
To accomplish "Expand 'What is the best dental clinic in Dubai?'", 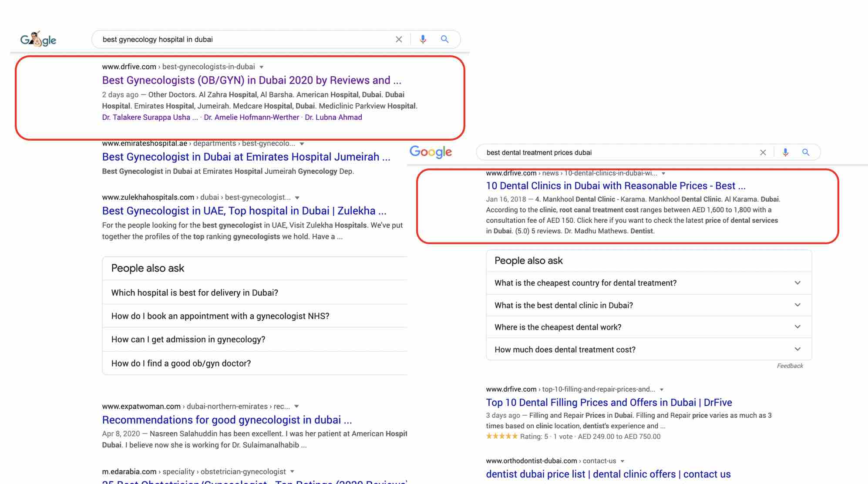I will (649, 305).
